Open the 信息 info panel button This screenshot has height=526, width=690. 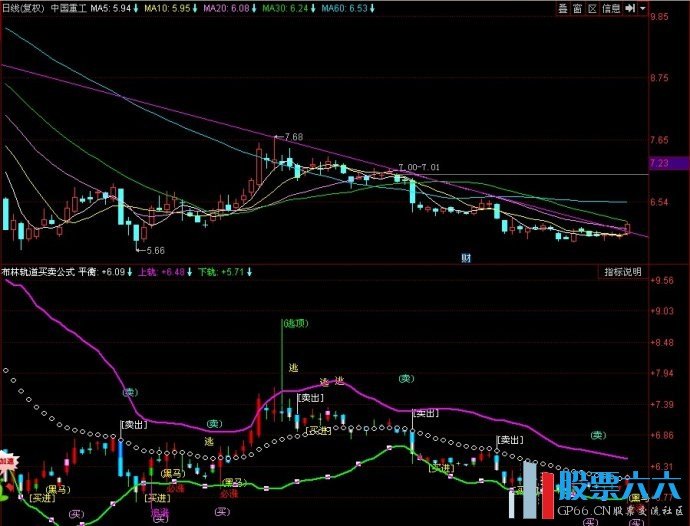pyautogui.click(x=611, y=7)
